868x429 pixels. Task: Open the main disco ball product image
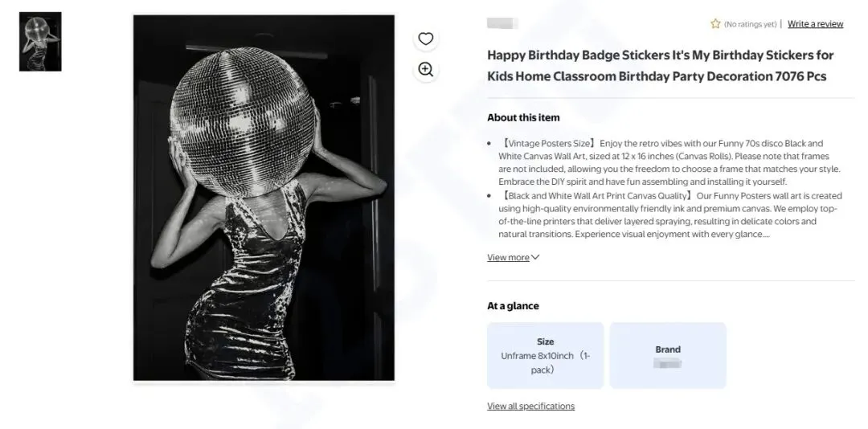pyautogui.click(x=264, y=198)
